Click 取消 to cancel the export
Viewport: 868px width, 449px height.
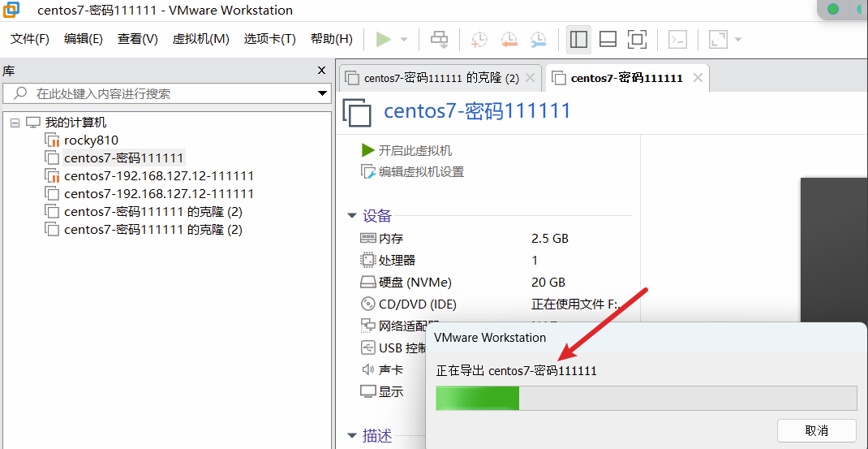coord(817,430)
